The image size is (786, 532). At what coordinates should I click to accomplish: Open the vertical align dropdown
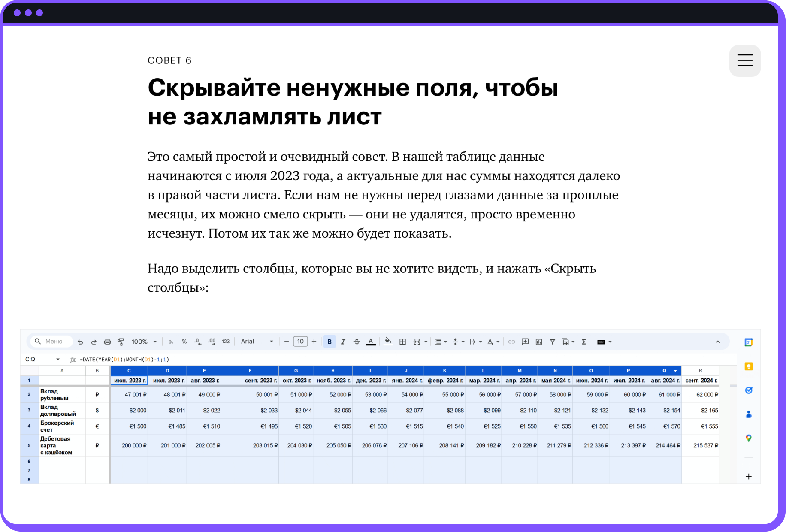[458, 342]
